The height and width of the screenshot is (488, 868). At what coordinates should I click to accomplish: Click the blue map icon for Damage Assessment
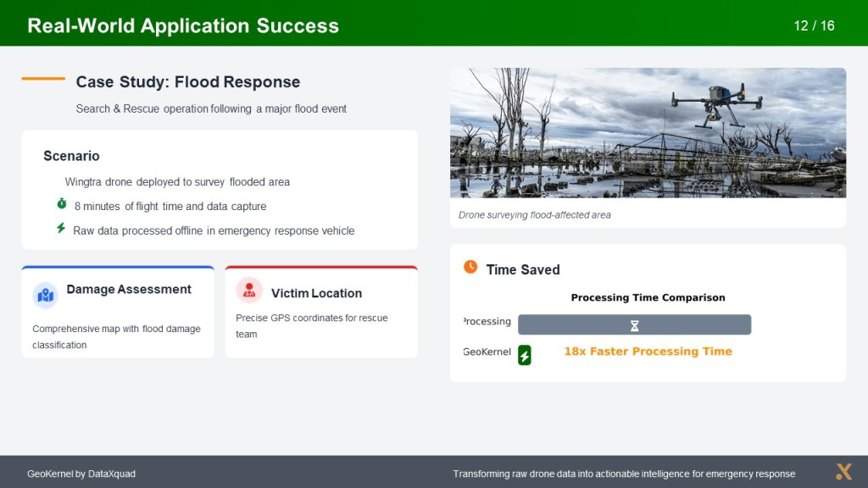[x=45, y=295]
